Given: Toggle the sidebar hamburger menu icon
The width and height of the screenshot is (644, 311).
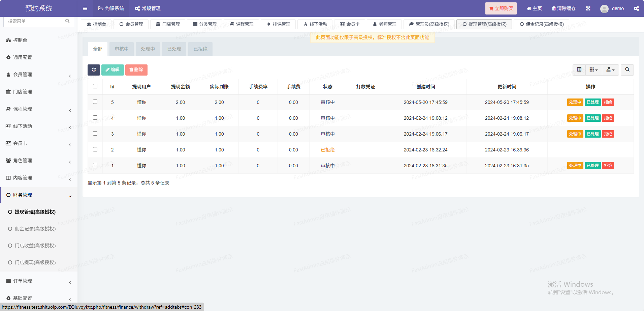Looking at the screenshot, I should tap(85, 8).
